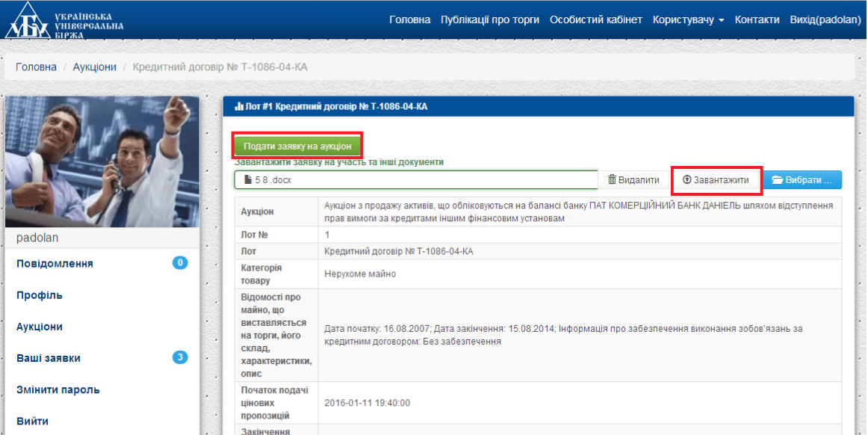The width and height of the screenshot is (868, 435).
Task: Click the file icon beside 5 8 .docx
Action: (x=248, y=180)
